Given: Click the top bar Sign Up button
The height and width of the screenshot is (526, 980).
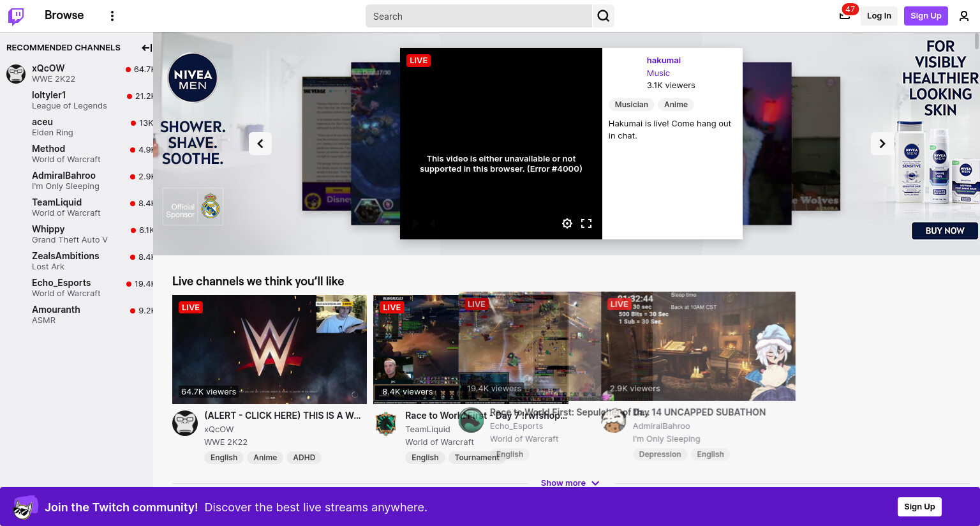Looking at the screenshot, I should tap(926, 16).
